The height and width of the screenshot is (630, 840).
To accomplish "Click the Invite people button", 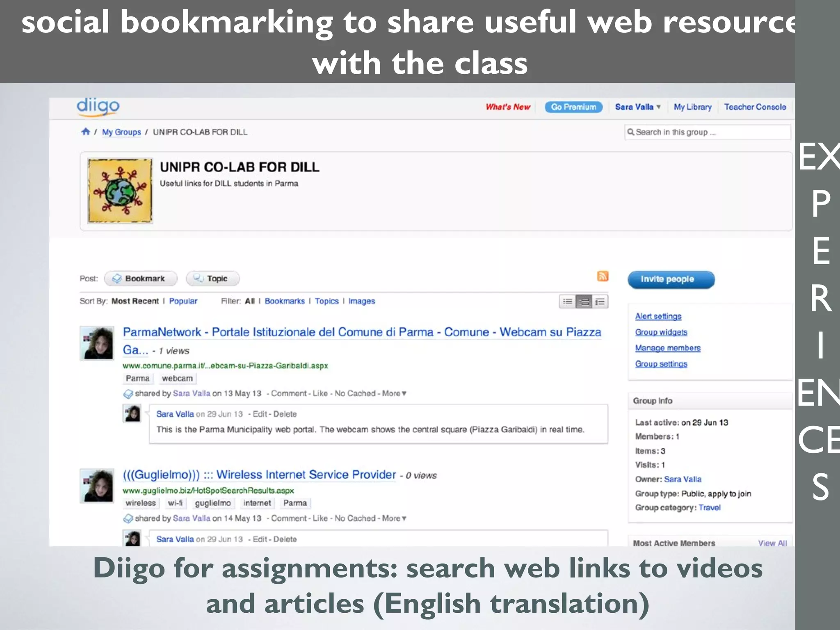I will click(x=671, y=279).
